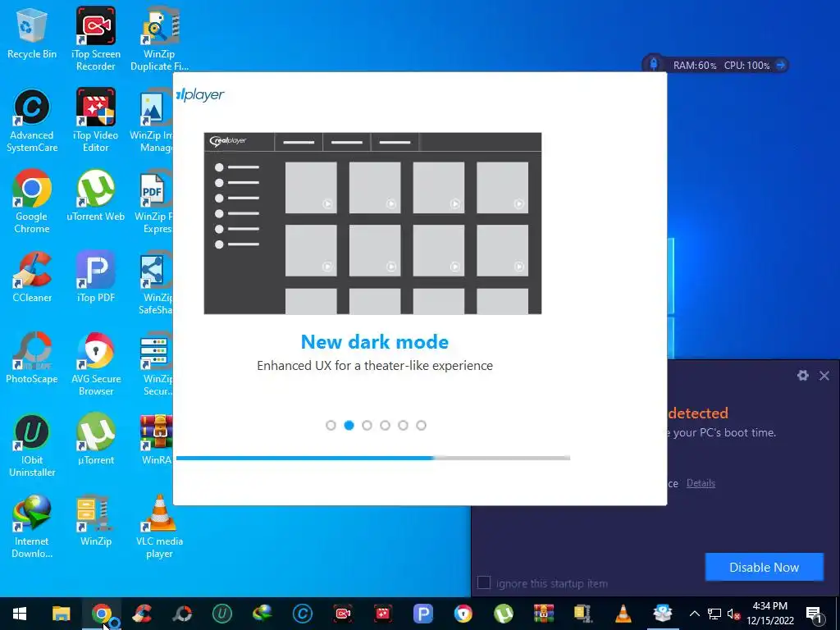Open WinRAR desktop shortcut

point(157,440)
